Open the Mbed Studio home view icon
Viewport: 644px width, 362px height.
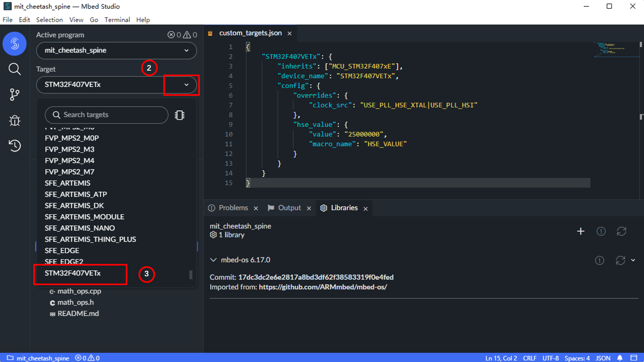(14, 44)
